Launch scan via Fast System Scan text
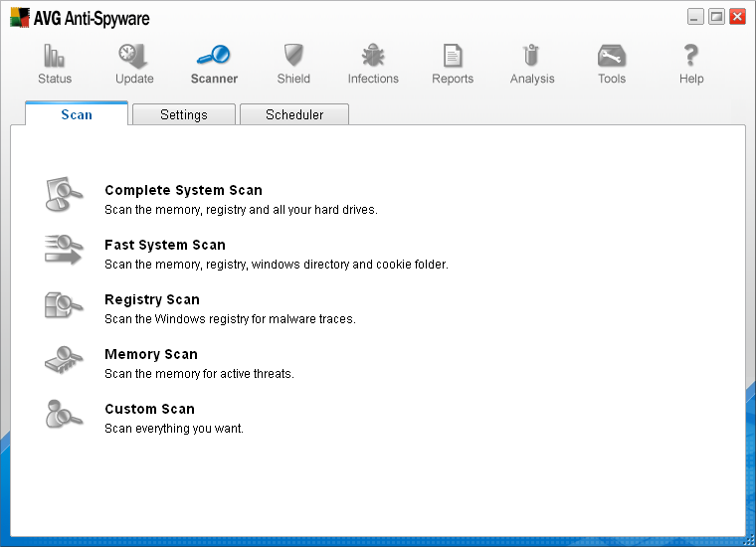Viewport: 756px width, 547px height. [x=165, y=245]
